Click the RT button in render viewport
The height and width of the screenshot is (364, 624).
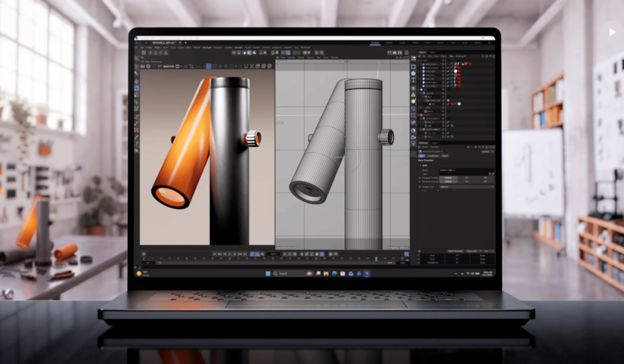(x=160, y=66)
